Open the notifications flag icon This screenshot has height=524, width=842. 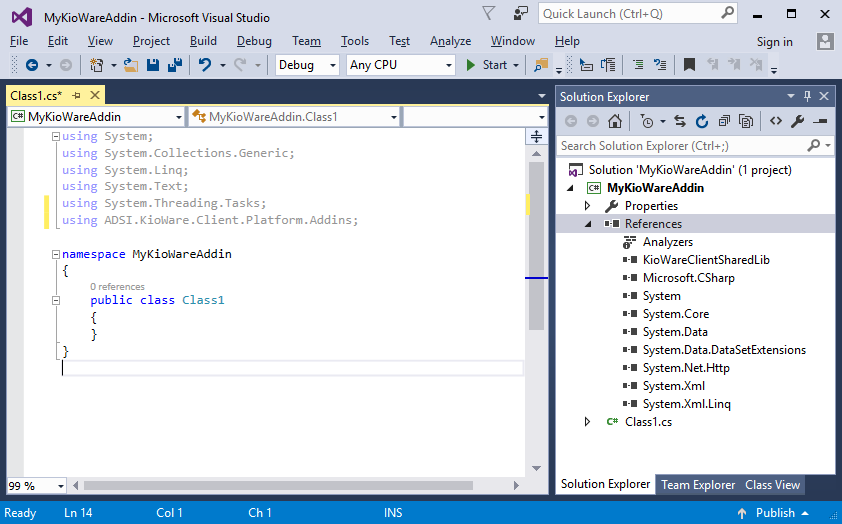(488, 13)
